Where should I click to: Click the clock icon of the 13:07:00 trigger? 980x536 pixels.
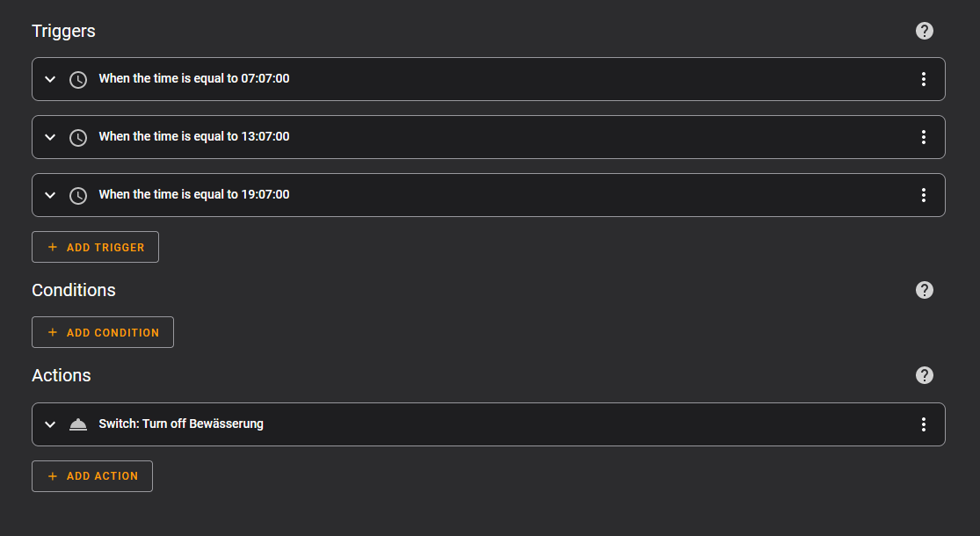(x=78, y=137)
